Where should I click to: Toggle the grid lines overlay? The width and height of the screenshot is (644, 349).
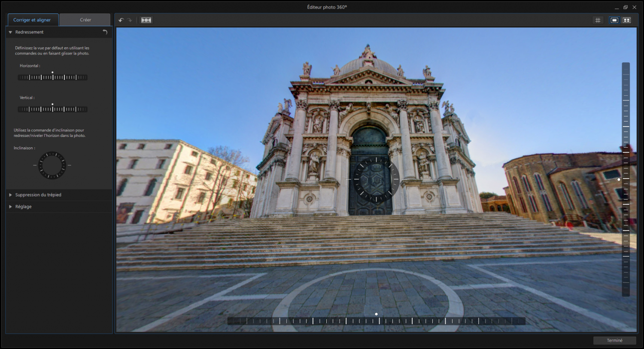tap(598, 20)
